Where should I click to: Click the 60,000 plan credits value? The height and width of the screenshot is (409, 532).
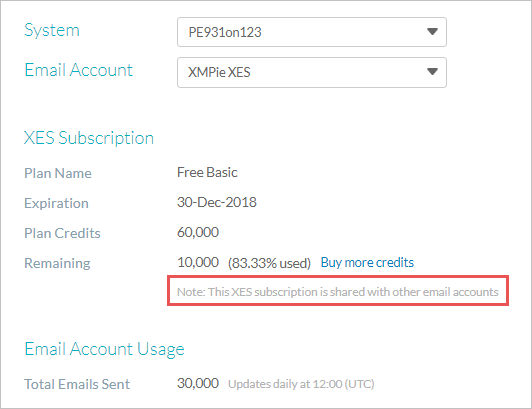tap(198, 233)
